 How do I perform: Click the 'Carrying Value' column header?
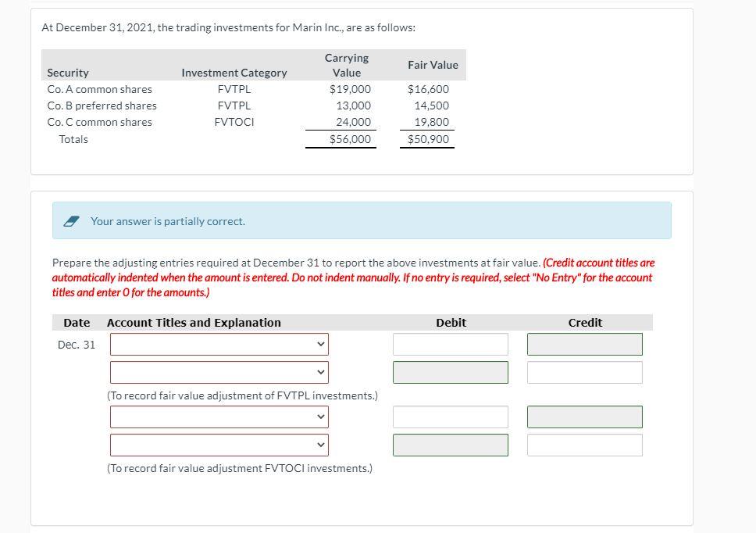(347, 65)
